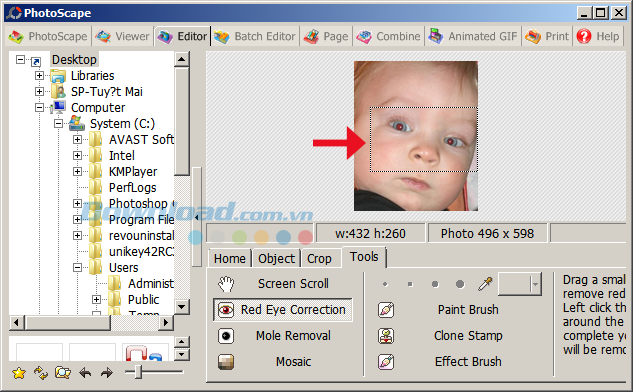Click the Clone Stamp label
The image size is (633, 392).
pos(468,335)
